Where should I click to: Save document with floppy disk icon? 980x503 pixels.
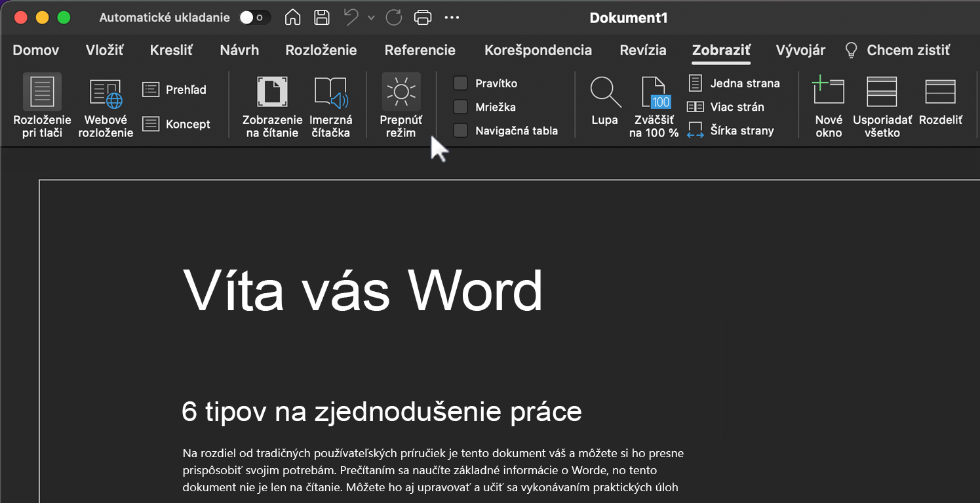(x=322, y=18)
